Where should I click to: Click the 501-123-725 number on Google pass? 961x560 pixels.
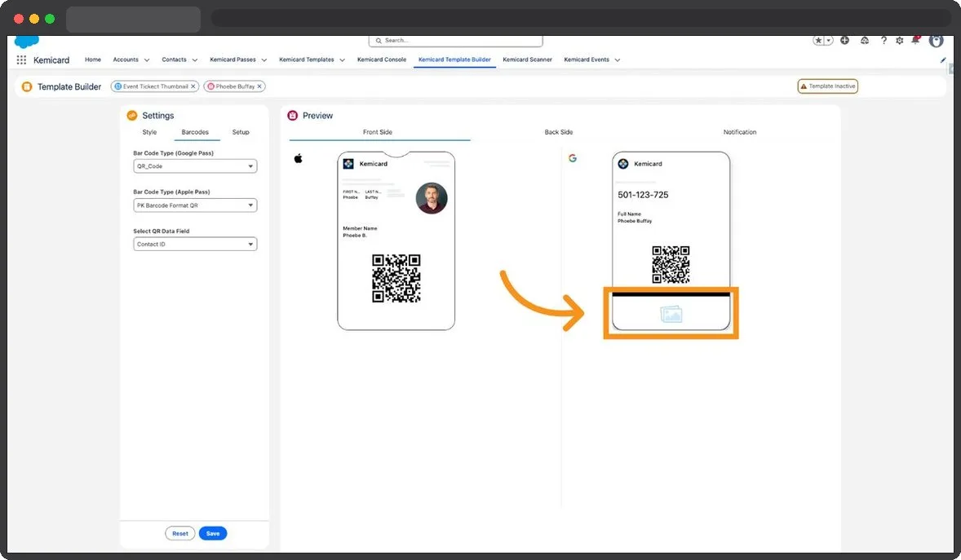coord(643,195)
